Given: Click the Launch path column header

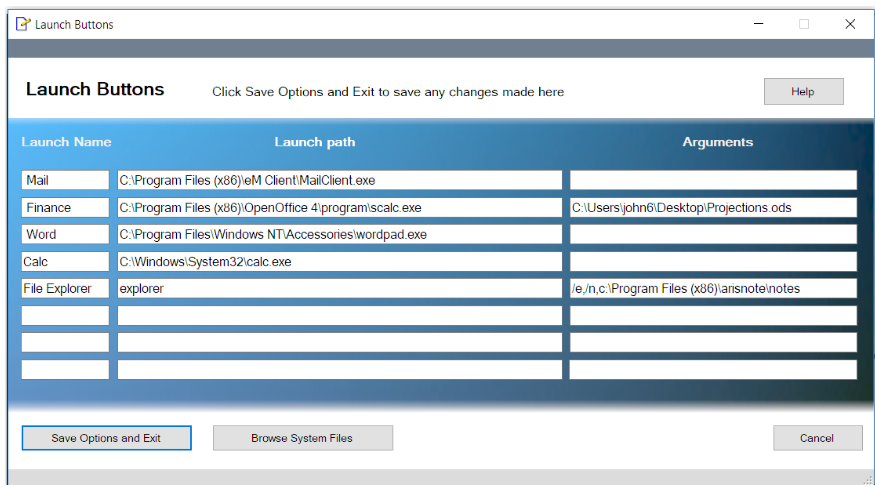Looking at the screenshot, I should coord(315,142).
